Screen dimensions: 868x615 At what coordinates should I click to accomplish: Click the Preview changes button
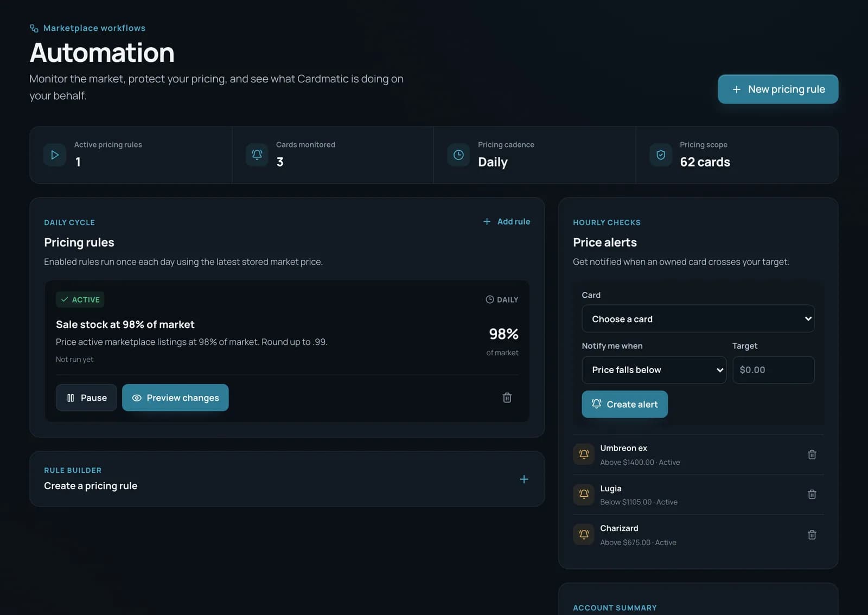(x=175, y=398)
